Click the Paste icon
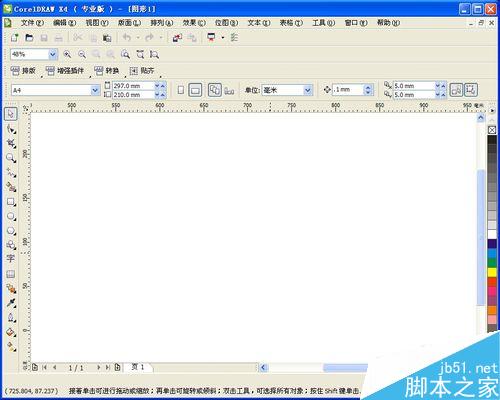Image resolution: width=500 pixels, height=400 pixels. 107,38
